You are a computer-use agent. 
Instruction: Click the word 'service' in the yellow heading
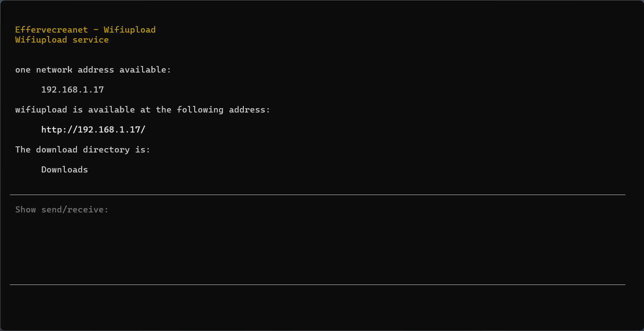point(90,40)
